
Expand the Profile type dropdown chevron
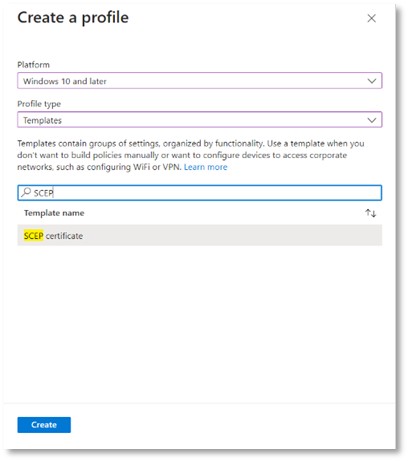(372, 120)
